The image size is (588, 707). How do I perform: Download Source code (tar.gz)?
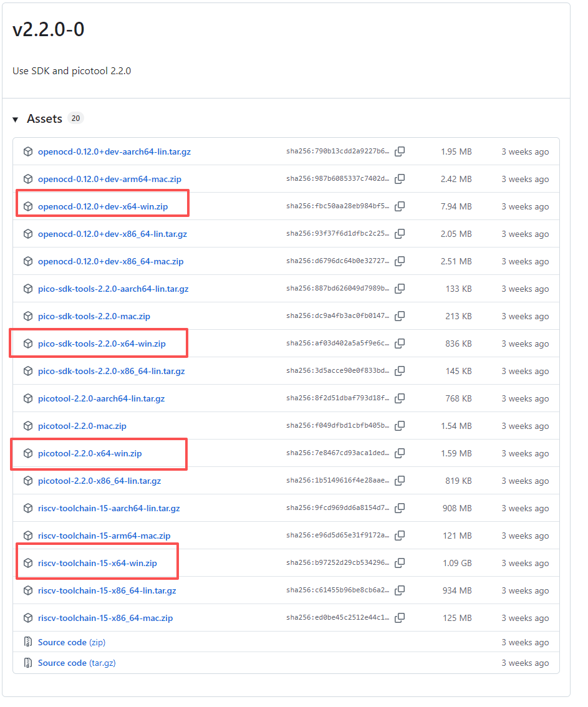point(77,663)
